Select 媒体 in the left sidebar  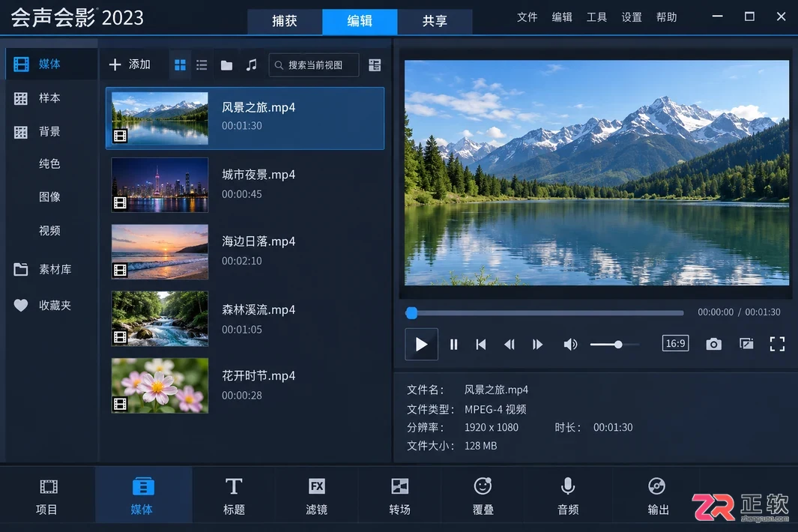click(x=51, y=64)
